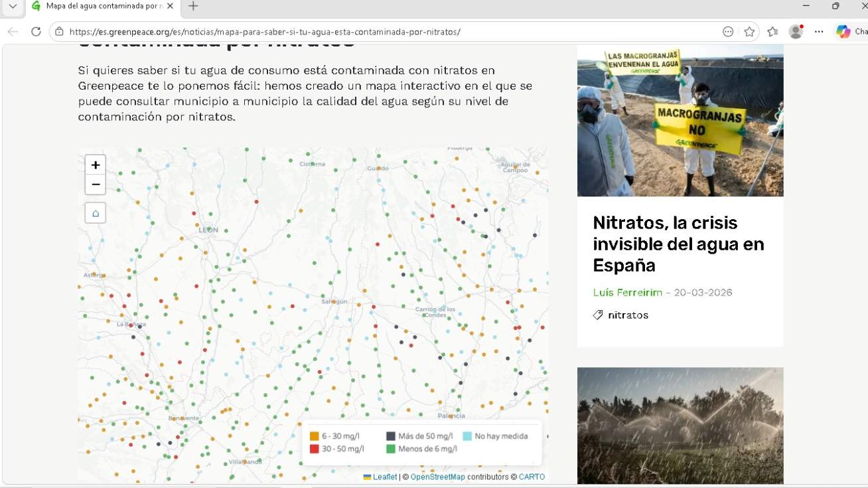Zoom out on the nitrates map

point(96,185)
